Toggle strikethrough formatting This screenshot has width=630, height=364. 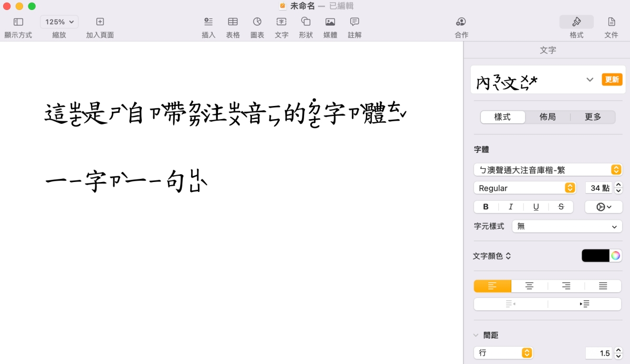point(561,207)
